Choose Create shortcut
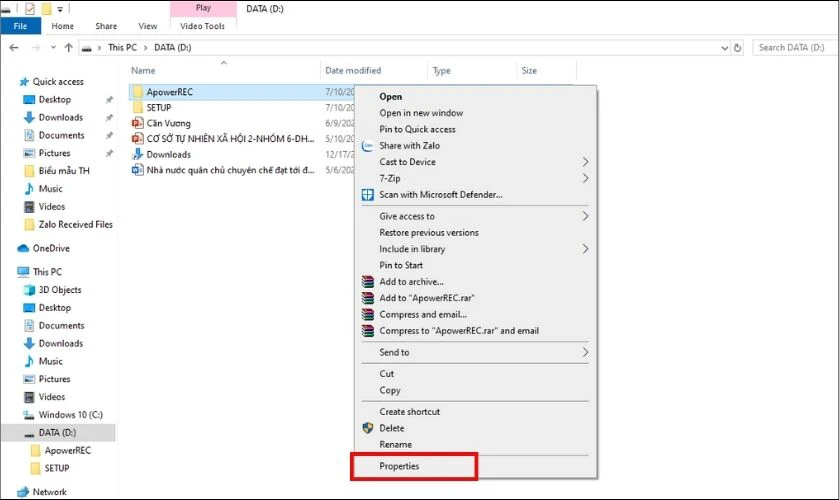This screenshot has width=840, height=500. coord(409,412)
